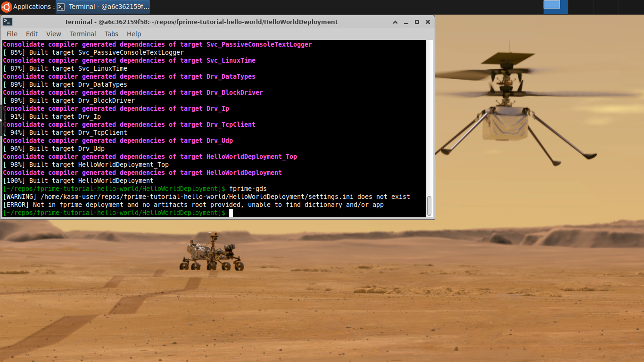Open the Help menu
The height and width of the screenshot is (362, 644).
pos(133,33)
